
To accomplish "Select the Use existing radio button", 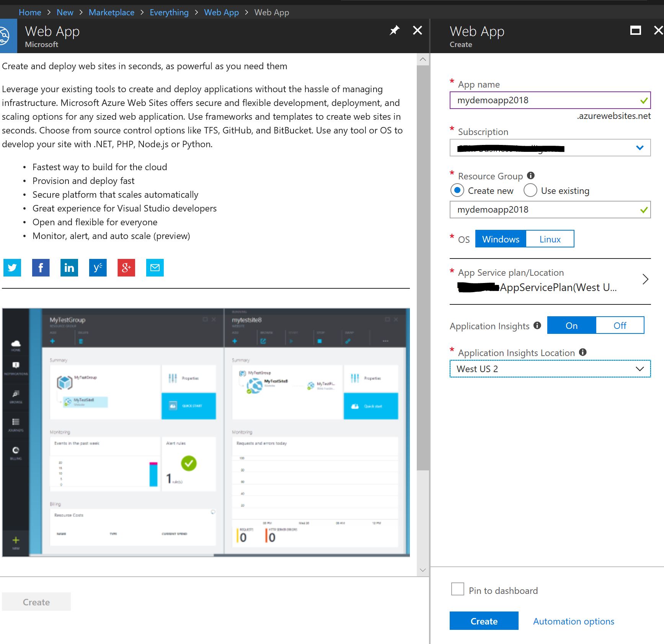I will coord(530,190).
